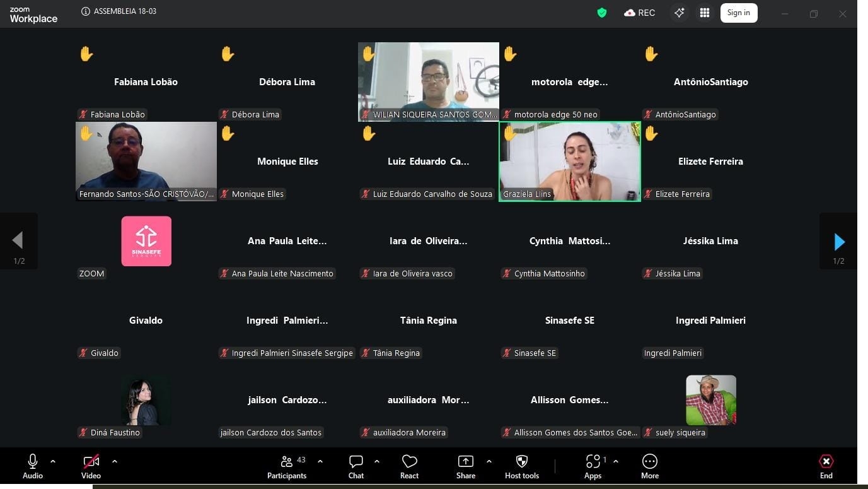End the meeting
Viewport: 868px width, 489px height.
click(x=826, y=467)
